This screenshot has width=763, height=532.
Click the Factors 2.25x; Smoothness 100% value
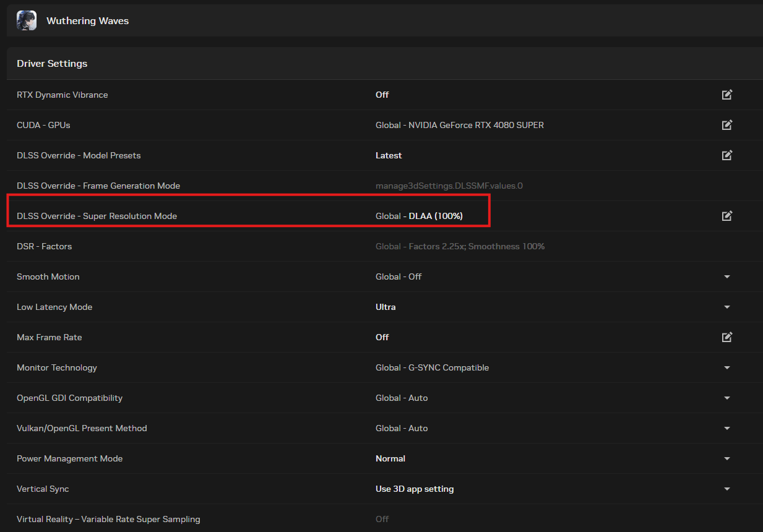(476, 246)
